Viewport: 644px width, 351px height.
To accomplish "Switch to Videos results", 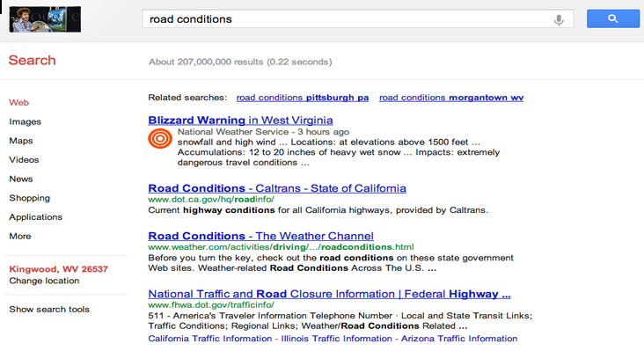I will [x=24, y=160].
